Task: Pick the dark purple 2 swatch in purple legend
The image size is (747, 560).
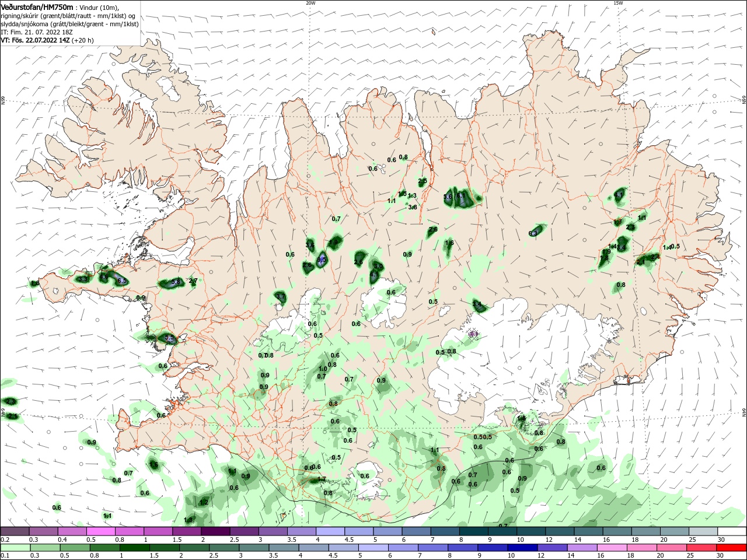Action: (215, 531)
